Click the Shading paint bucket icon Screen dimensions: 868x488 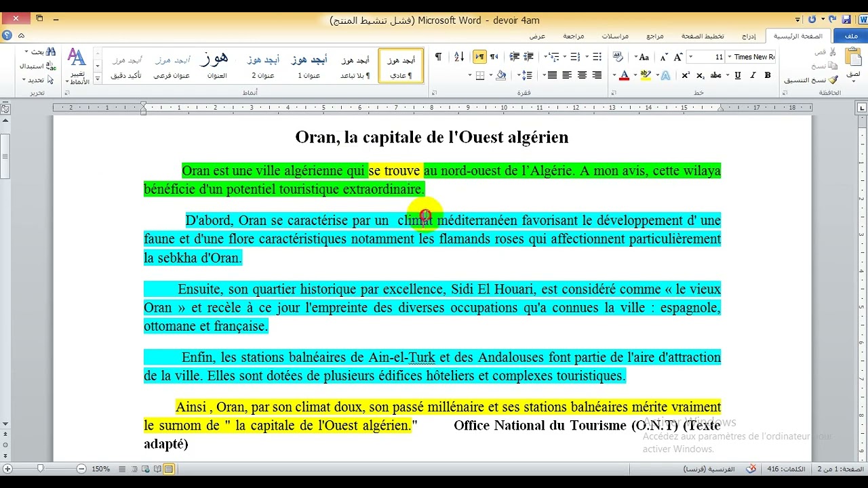pos(501,75)
